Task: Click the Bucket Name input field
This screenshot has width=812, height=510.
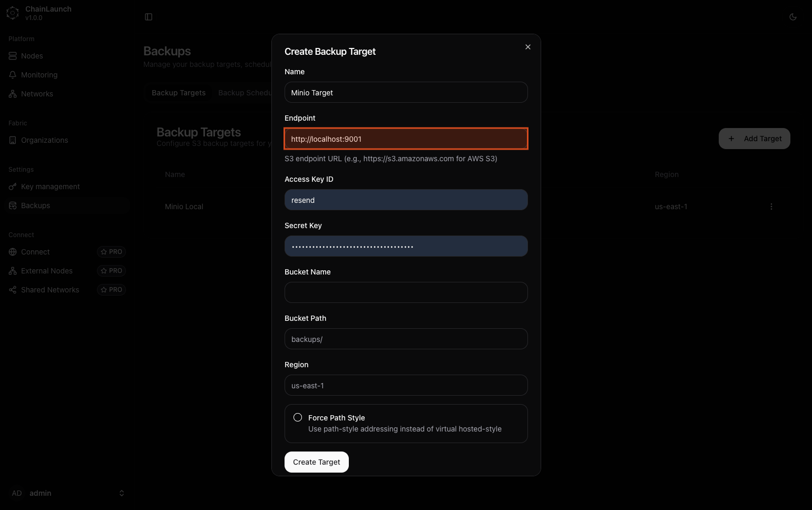Action: click(x=406, y=292)
